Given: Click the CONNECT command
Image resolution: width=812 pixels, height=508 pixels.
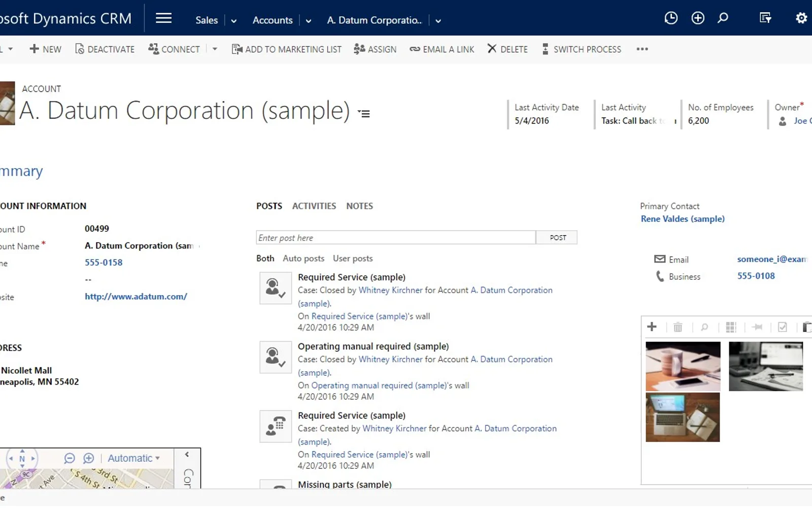Looking at the screenshot, I should (x=174, y=49).
